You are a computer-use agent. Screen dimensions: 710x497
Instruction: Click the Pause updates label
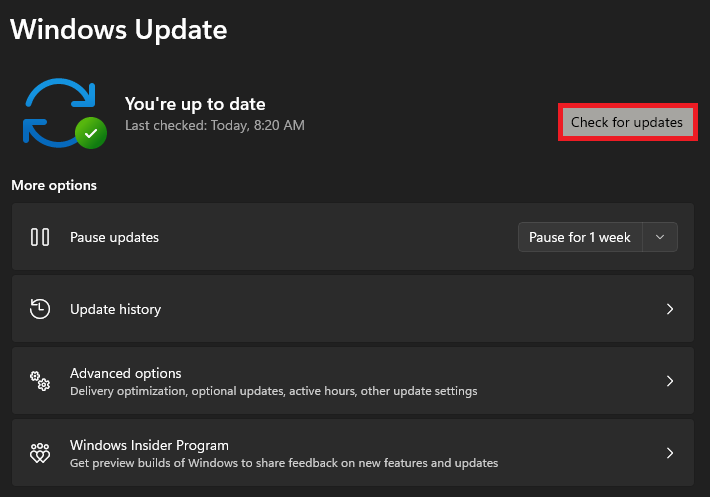point(115,238)
